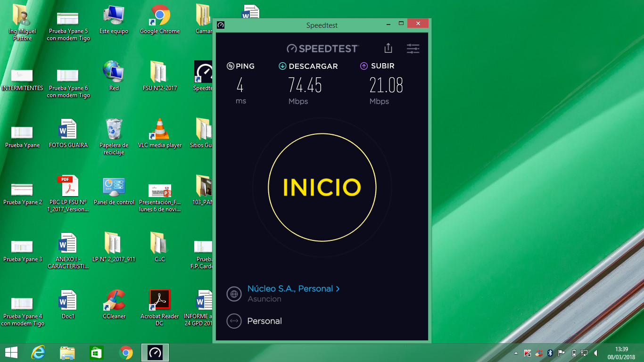Open the Speedtest settings sliders icon

(413, 49)
